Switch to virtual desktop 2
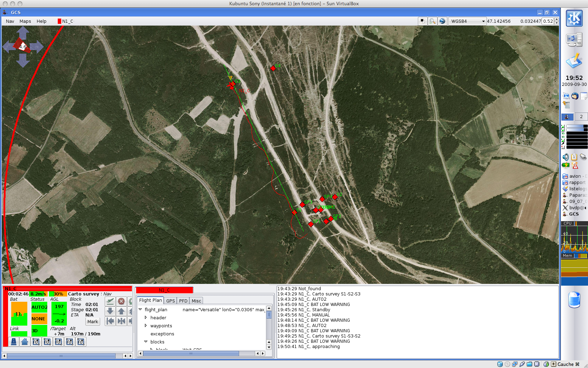The width and height of the screenshot is (588, 368). (581, 117)
